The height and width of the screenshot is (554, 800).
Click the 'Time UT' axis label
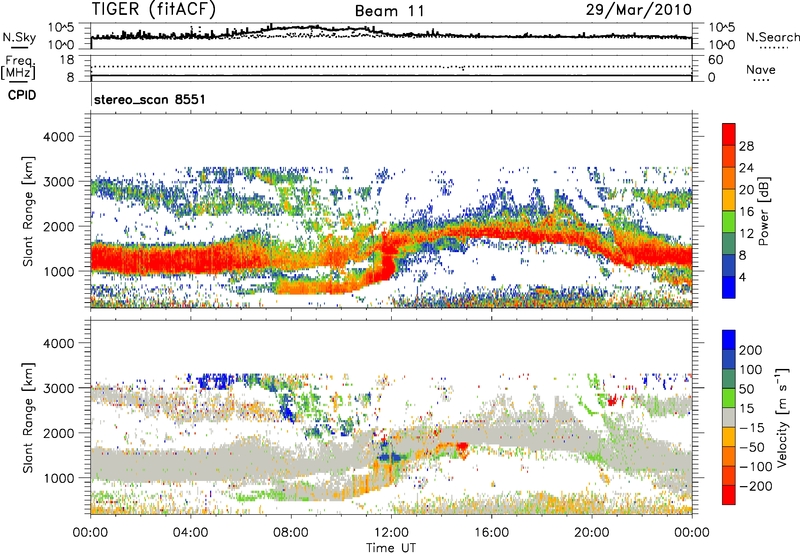coord(391,547)
